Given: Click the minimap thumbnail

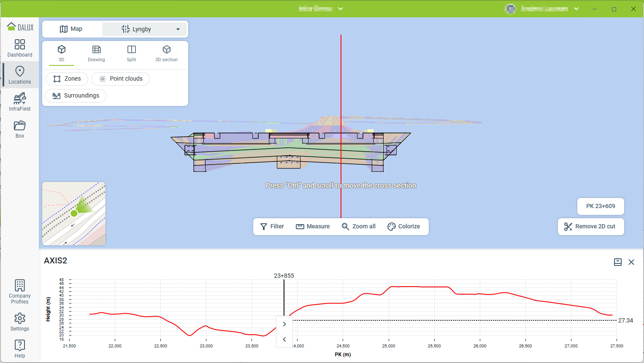Looking at the screenshot, I should (x=74, y=214).
